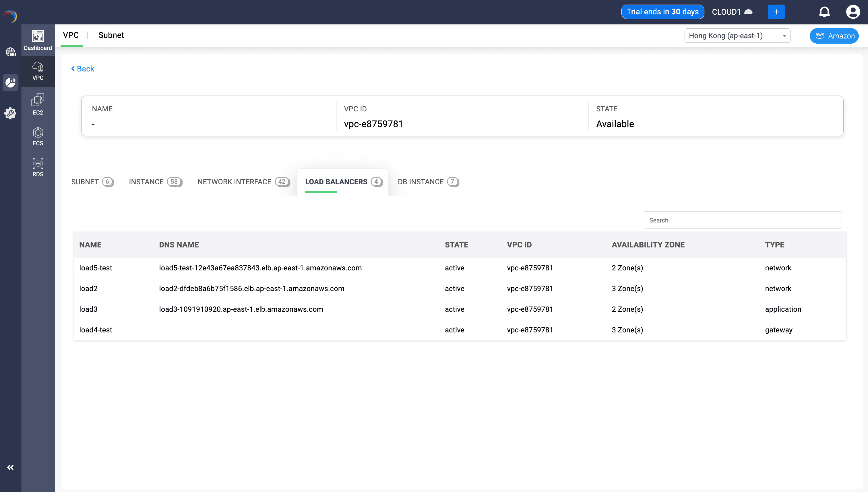Select the analytics pie-chart icon
868x492 pixels.
point(10,82)
